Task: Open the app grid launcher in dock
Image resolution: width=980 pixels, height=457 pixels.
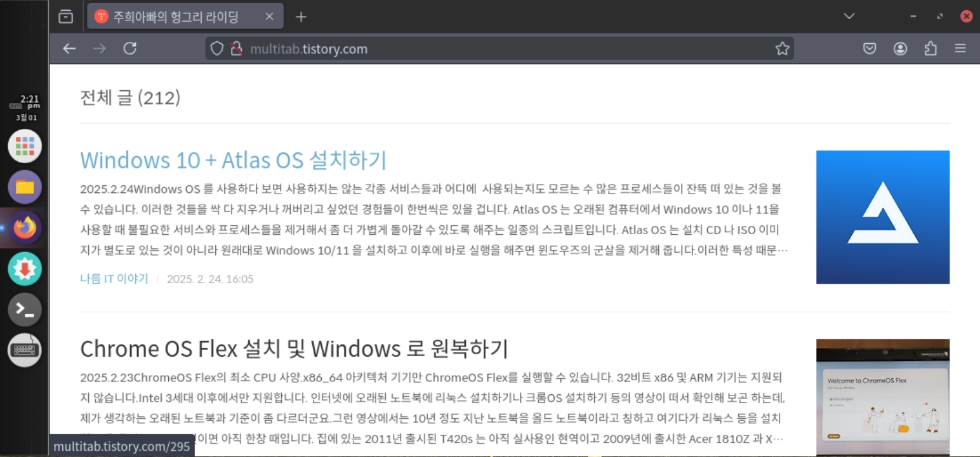Action: (x=25, y=146)
